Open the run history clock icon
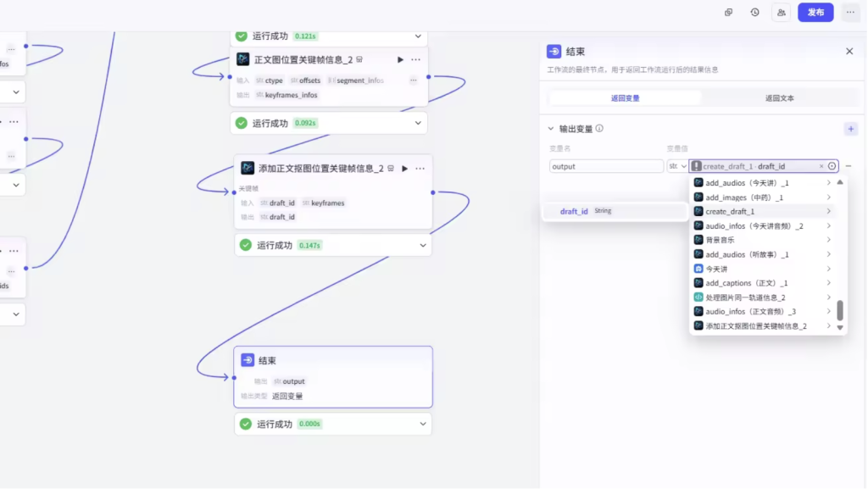This screenshot has width=868, height=489. click(x=754, y=13)
